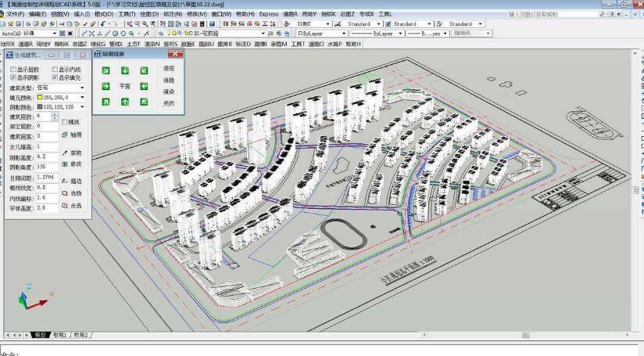
Task: Click the 轴侧 axonometric button
Action: (72, 135)
